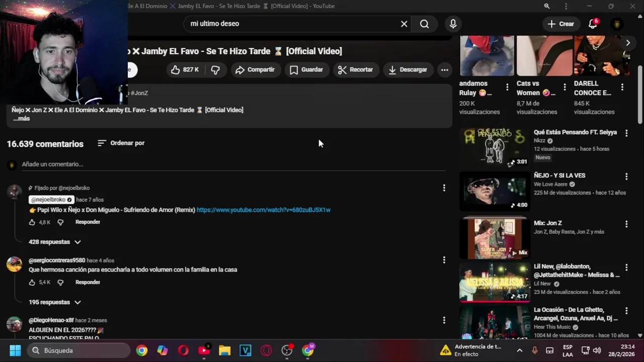Open options for 'La Ocasión' video
The height and width of the screenshot is (362, 644).
coord(626,311)
